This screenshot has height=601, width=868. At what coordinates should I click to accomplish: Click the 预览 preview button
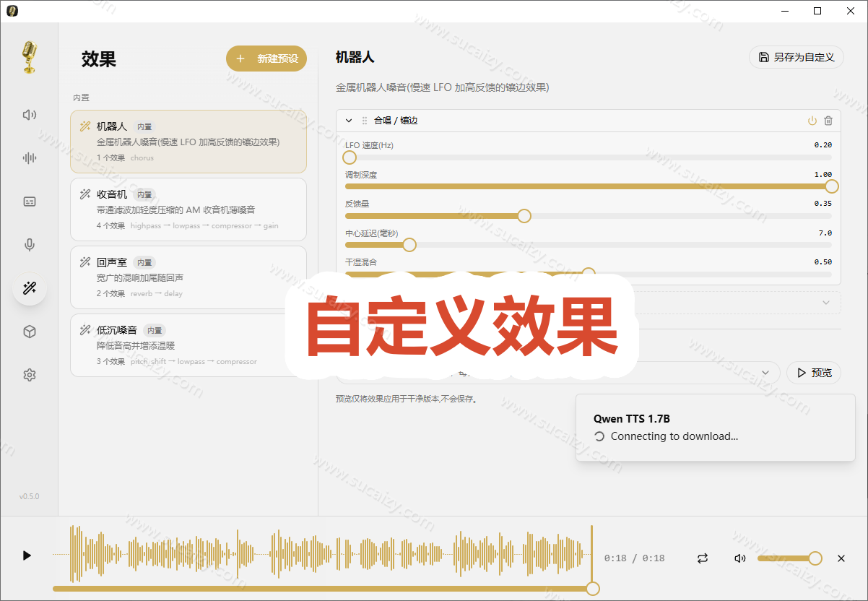pos(814,373)
